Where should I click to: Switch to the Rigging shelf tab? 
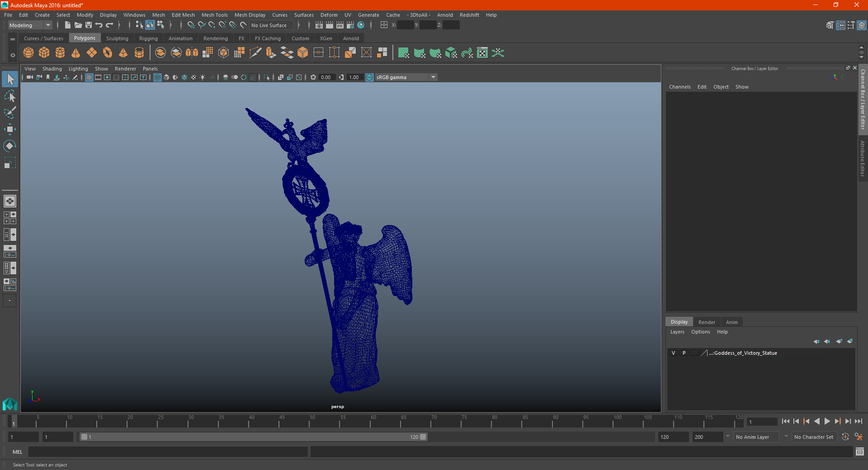[148, 38]
